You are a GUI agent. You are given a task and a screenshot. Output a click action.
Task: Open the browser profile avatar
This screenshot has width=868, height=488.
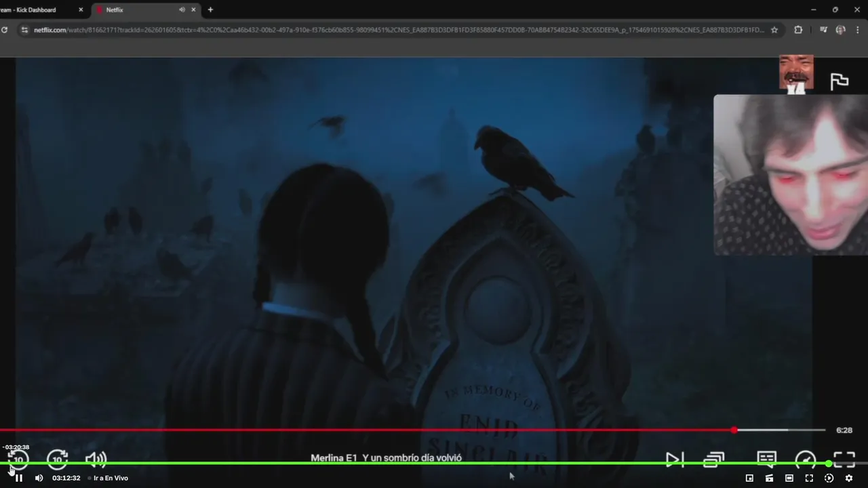pos(841,30)
